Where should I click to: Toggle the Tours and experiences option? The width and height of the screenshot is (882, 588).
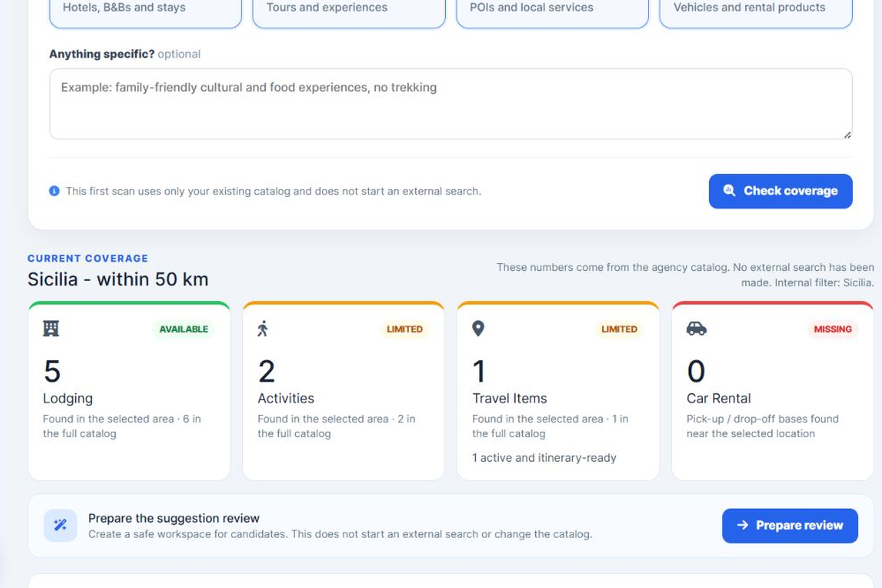tap(349, 12)
